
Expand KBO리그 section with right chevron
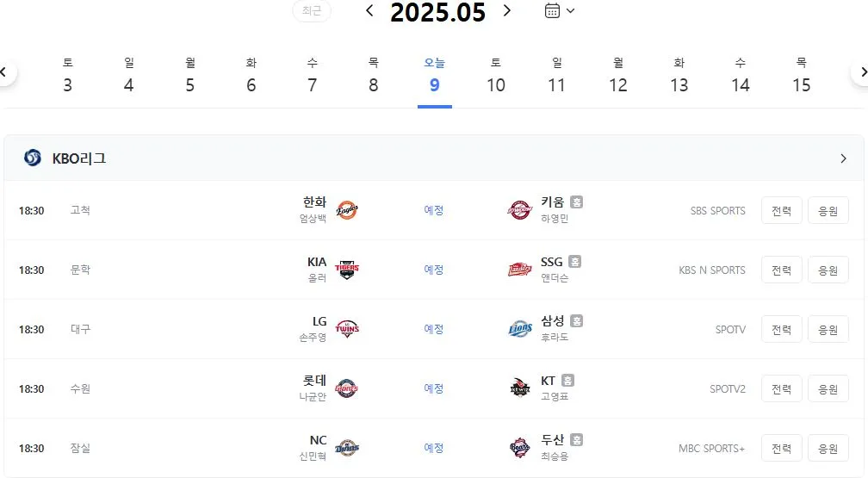pos(843,158)
